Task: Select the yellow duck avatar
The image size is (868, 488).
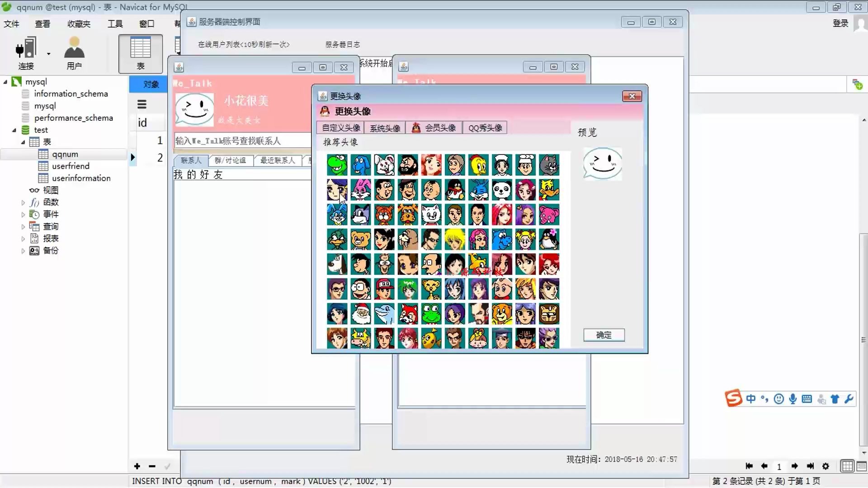Action: (549, 190)
